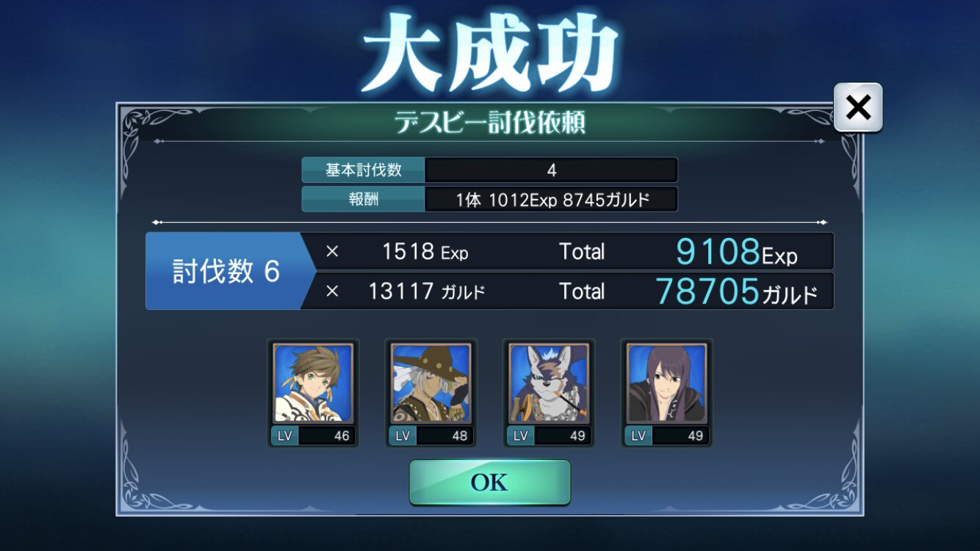Select the wolf character portrait
Image resolution: width=980 pixels, height=551 pixels.
(x=549, y=383)
